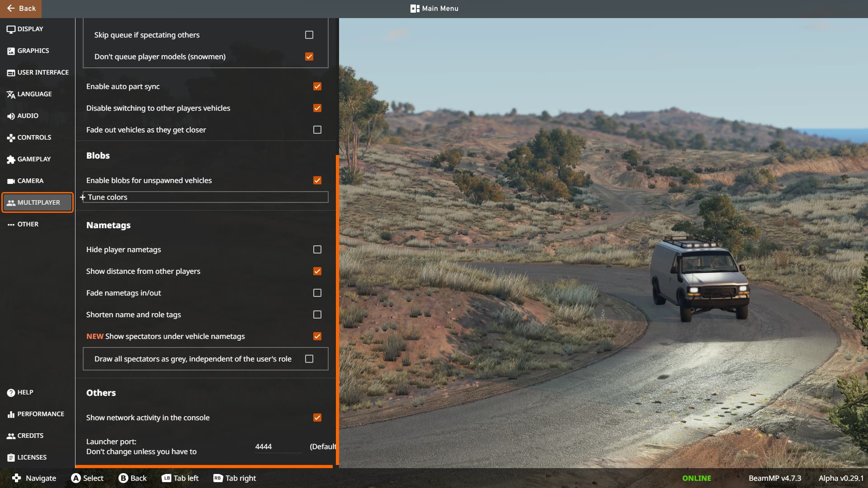Check Shorten name and role tags
Screen dimensions: 868x488
pyautogui.click(x=317, y=314)
